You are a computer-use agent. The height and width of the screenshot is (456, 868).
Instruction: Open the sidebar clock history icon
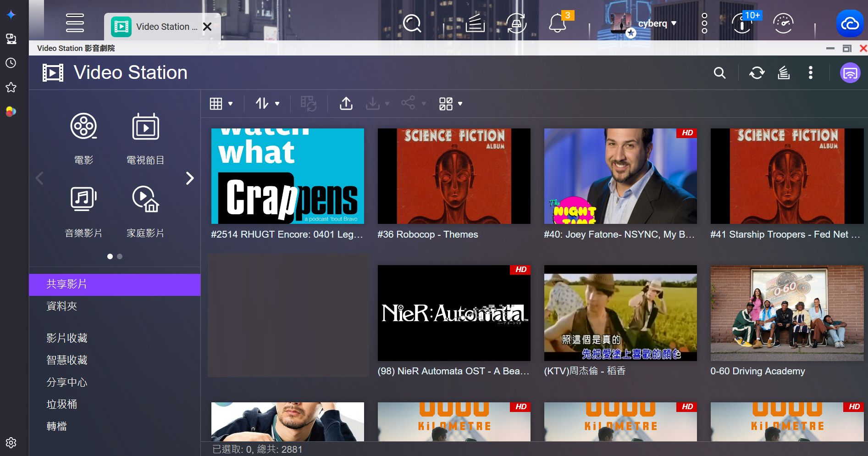[11, 63]
